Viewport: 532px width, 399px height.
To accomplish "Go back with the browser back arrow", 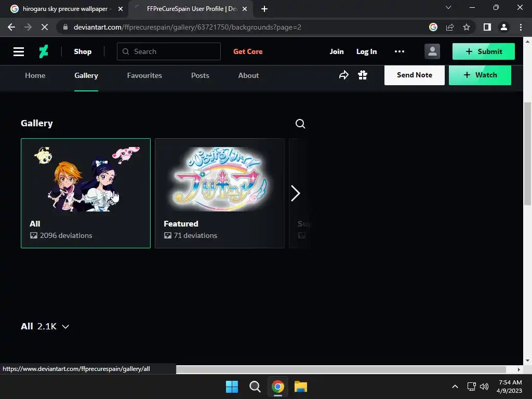I will [11, 27].
